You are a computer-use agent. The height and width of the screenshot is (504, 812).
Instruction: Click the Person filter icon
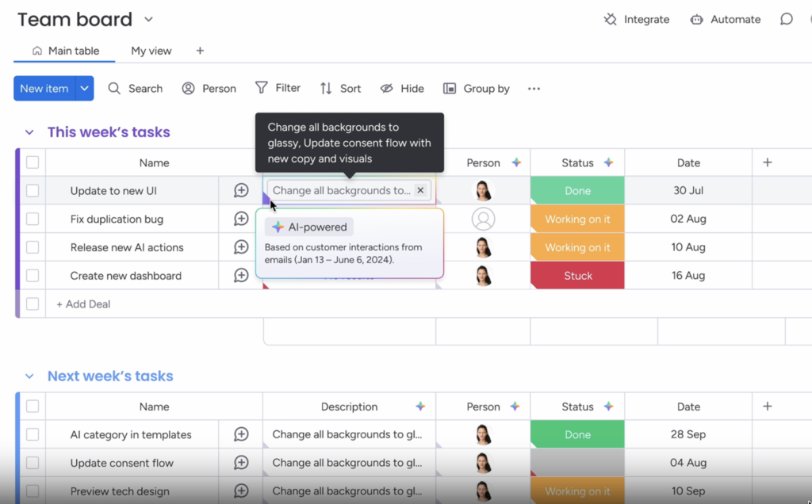[188, 89]
